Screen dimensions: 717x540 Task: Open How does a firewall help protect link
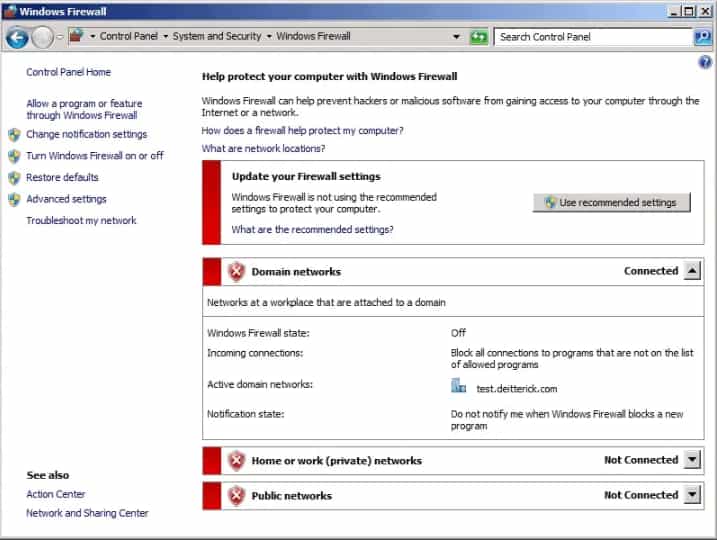(x=302, y=131)
